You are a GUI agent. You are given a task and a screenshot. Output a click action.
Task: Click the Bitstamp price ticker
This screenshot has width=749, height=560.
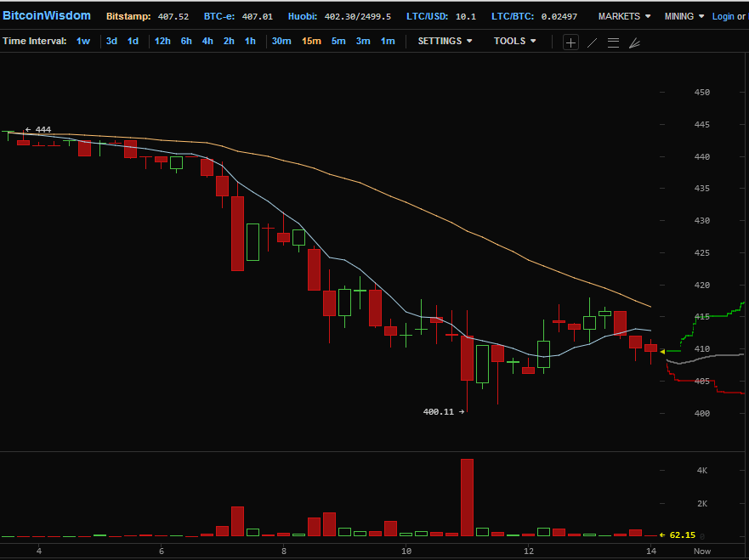(147, 16)
